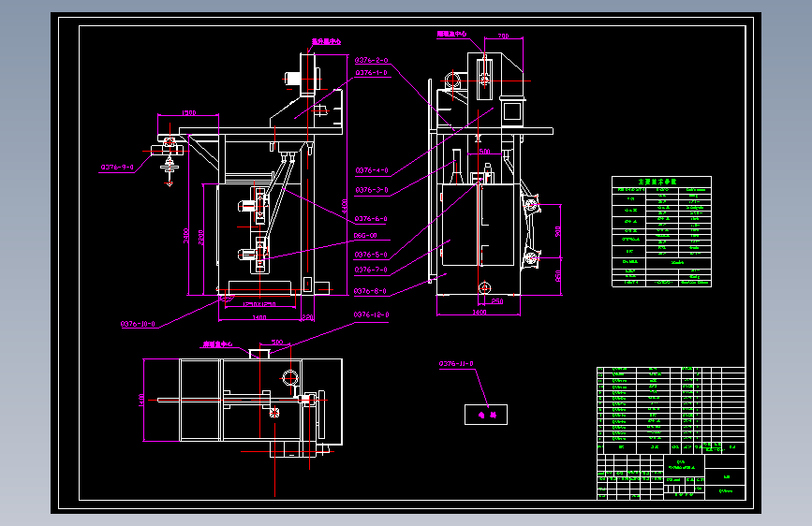Pick the 900 vertical dimension
812x526 pixels.
[x=558, y=231]
